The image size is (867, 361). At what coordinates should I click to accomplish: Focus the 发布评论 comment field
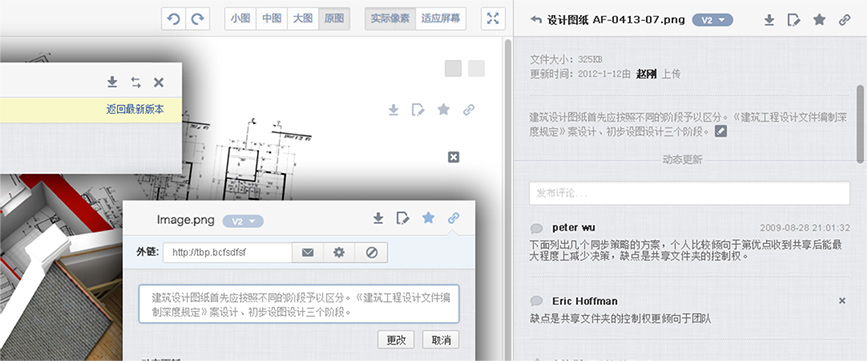689,193
